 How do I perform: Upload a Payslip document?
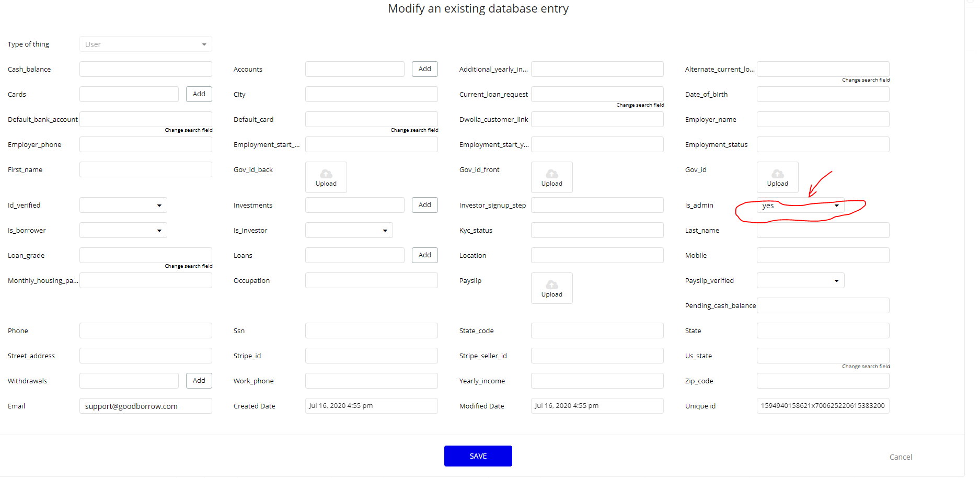(x=551, y=288)
